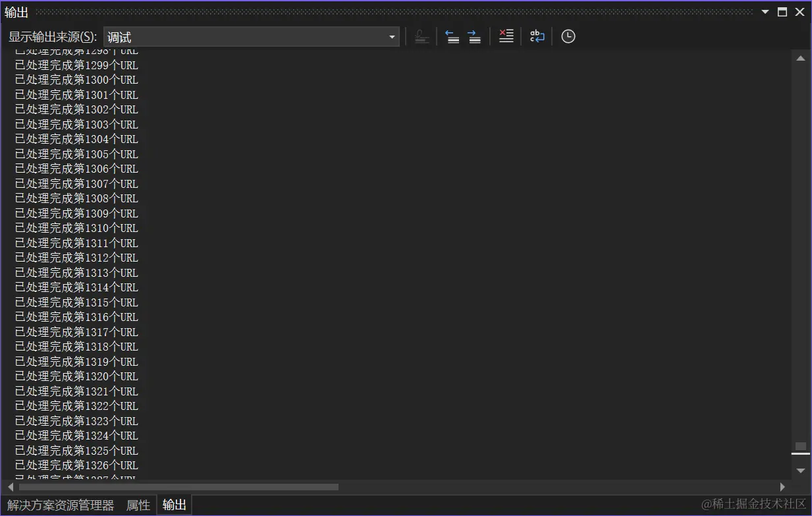This screenshot has height=516, width=812.
Task: Click the line 已处理完成第1303个URL
Action: (76, 125)
